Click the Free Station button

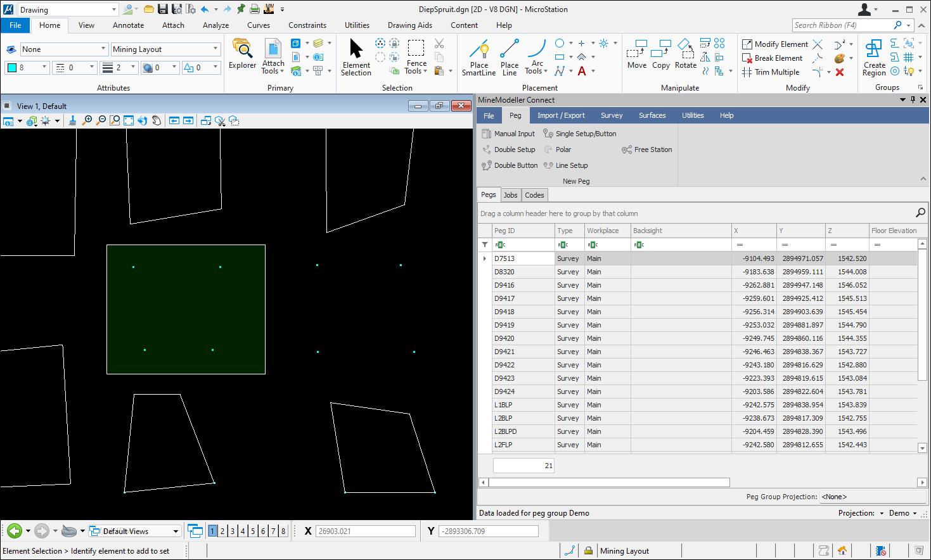click(647, 150)
